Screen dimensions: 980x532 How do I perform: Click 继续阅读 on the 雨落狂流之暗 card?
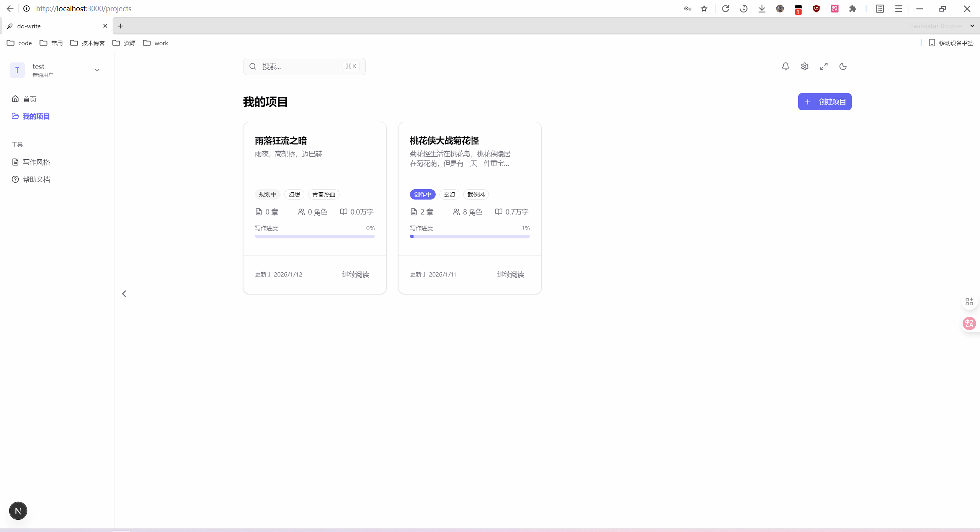[x=355, y=274]
